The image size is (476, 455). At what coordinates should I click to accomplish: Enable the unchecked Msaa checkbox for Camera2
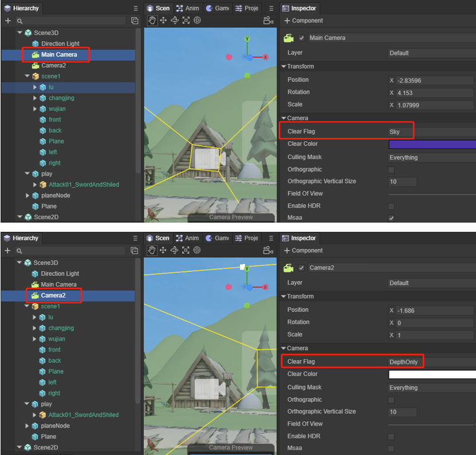(391, 448)
